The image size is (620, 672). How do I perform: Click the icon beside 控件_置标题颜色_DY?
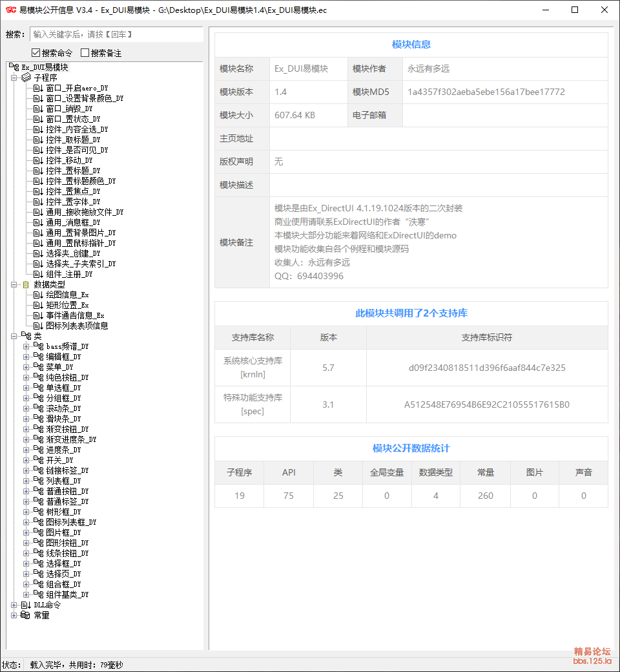(38, 181)
